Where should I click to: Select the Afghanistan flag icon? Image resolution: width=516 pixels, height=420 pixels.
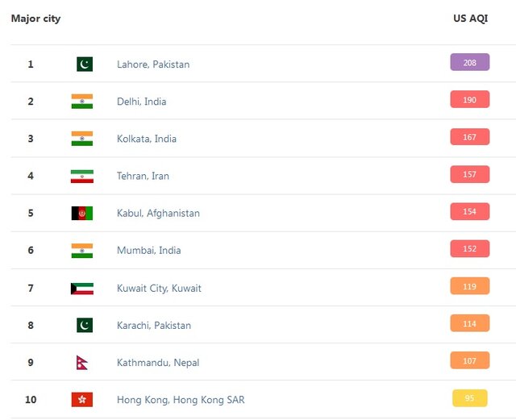pyautogui.click(x=81, y=213)
